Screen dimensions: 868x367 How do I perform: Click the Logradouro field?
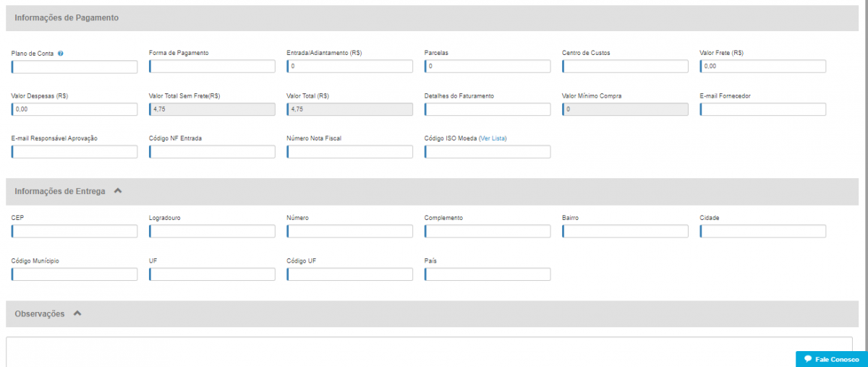coord(212,232)
